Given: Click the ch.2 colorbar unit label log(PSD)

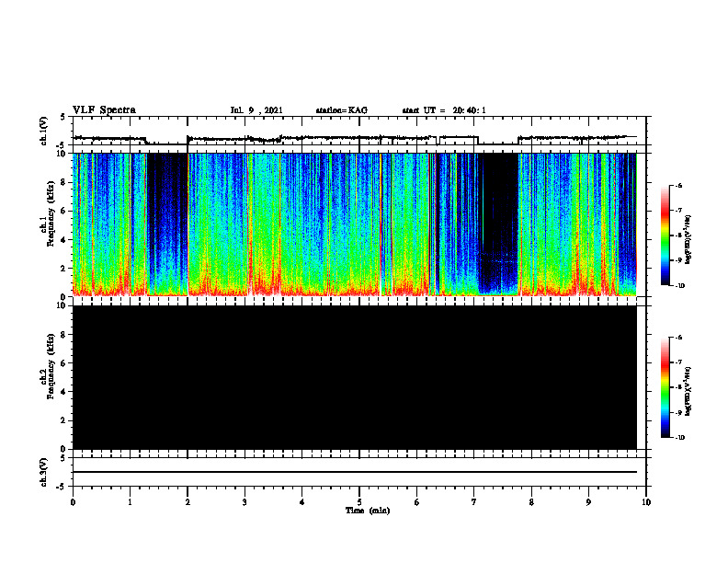Looking at the screenshot, I should click(688, 392).
